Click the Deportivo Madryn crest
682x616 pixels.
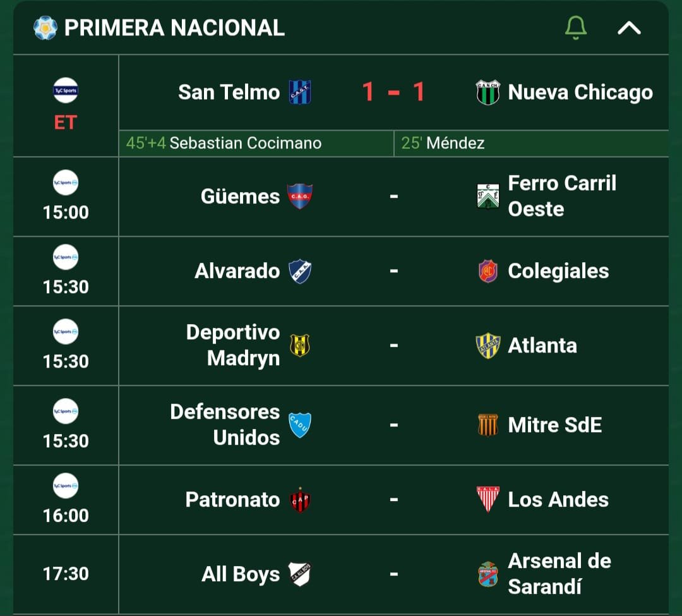[x=300, y=346]
